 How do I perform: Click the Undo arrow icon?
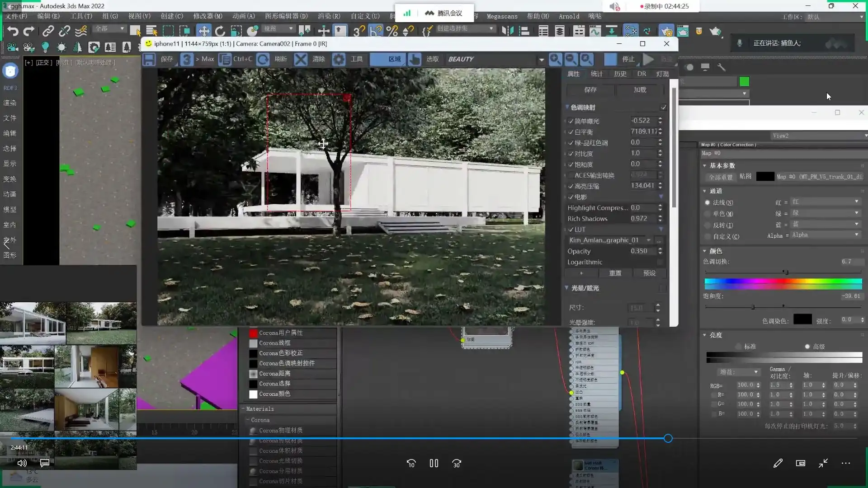[13, 31]
